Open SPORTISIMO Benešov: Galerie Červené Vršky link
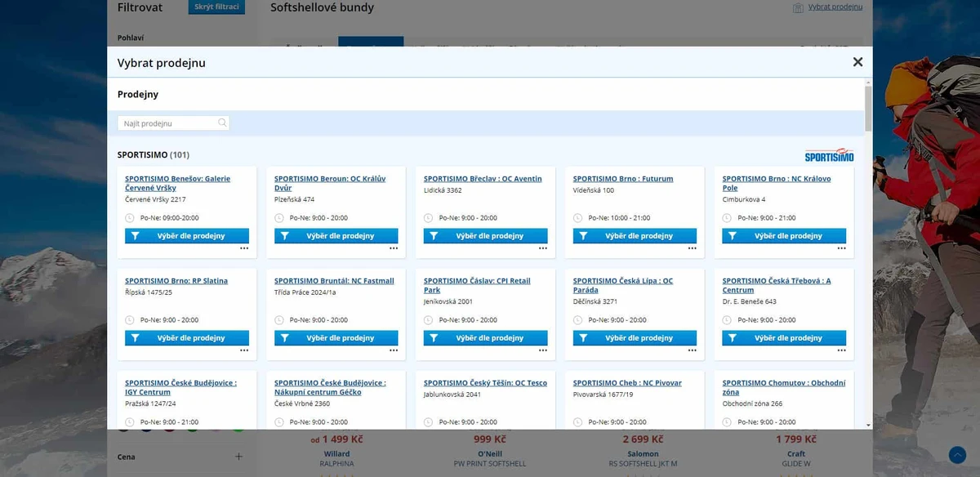 point(178,183)
